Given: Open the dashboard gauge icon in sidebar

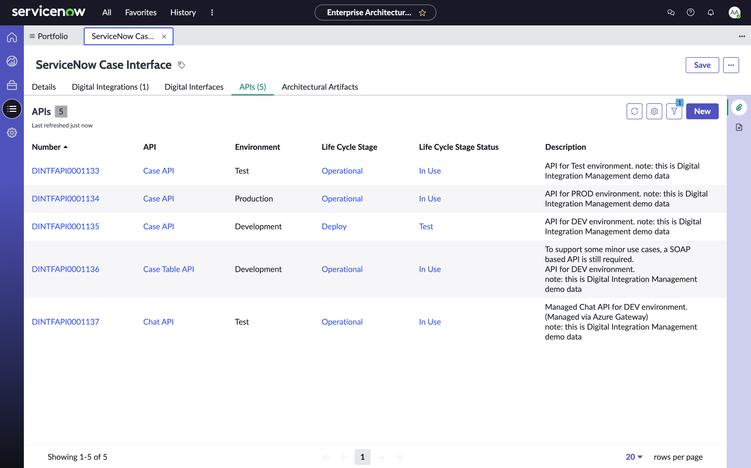Looking at the screenshot, I should click(x=11, y=61).
